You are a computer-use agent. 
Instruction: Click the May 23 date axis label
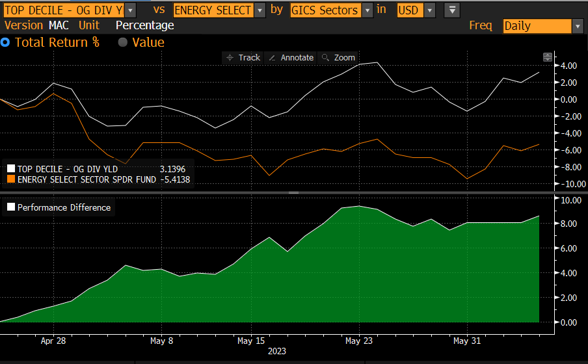(x=359, y=341)
